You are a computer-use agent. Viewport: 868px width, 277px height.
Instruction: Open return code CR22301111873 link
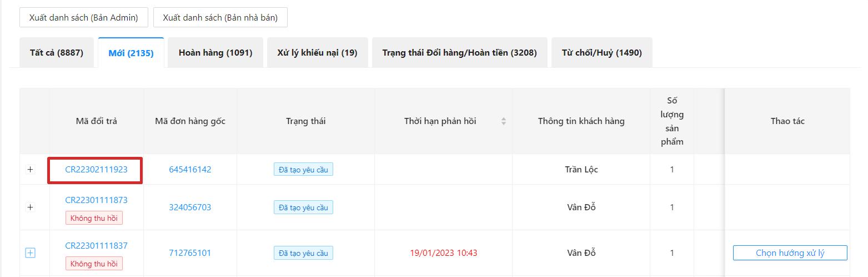(96, 200)
